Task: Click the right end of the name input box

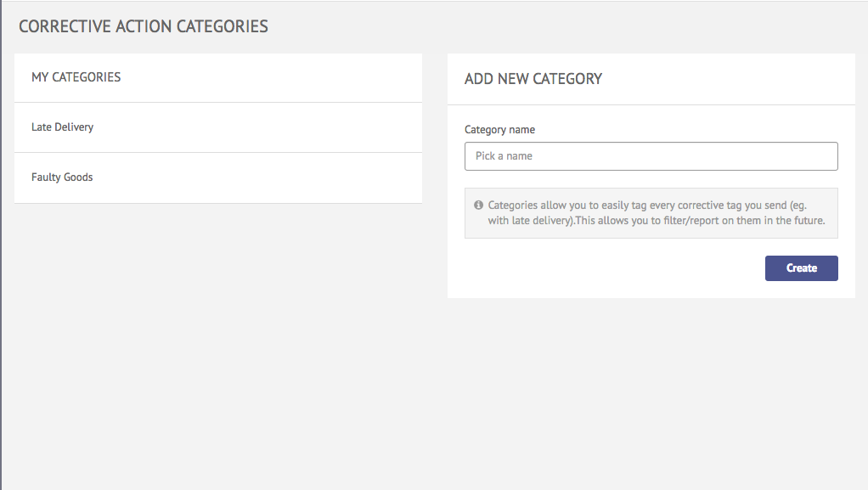Action: [x=825, y=156]
